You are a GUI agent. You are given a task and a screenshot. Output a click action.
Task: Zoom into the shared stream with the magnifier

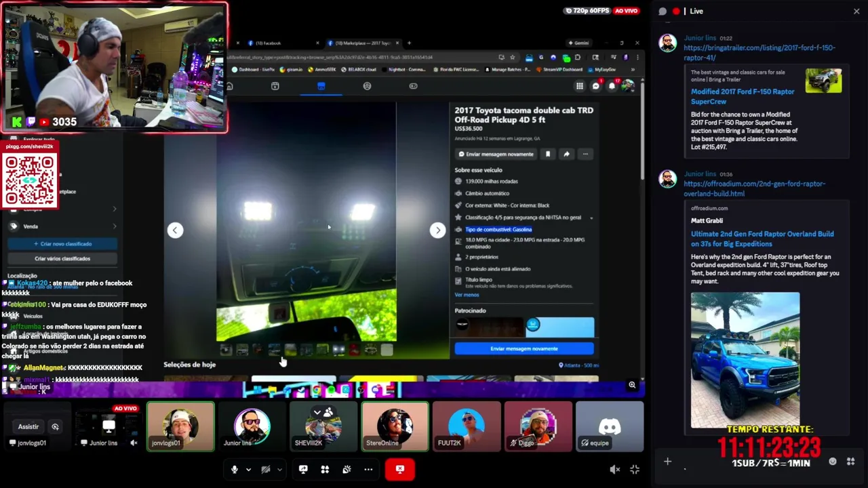(x=632, y=385)
